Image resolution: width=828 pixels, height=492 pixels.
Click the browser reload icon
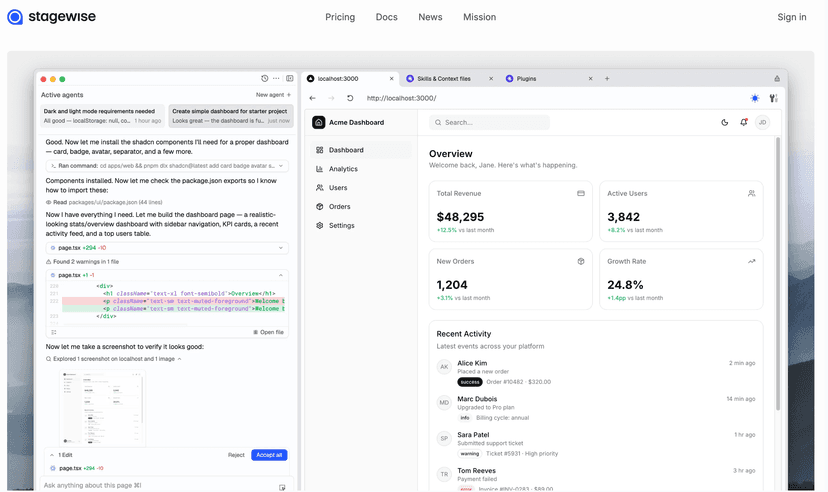350,98
